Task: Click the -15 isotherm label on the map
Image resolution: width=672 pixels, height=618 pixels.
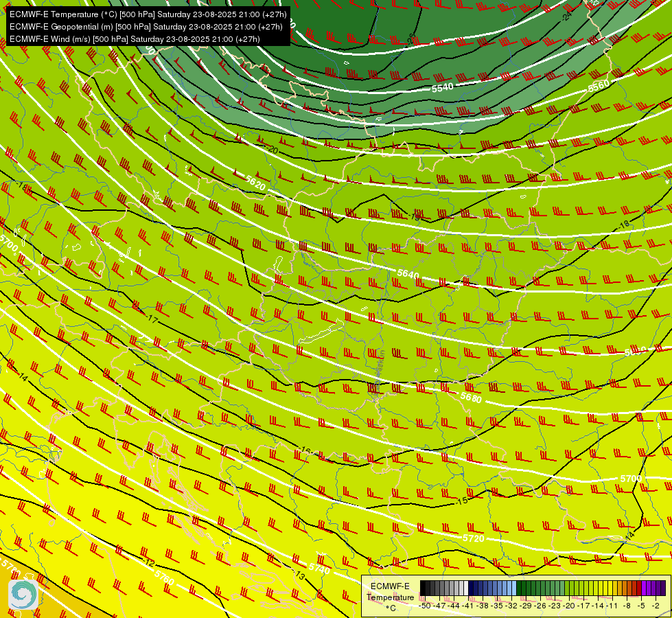Action: pos(463,501)
